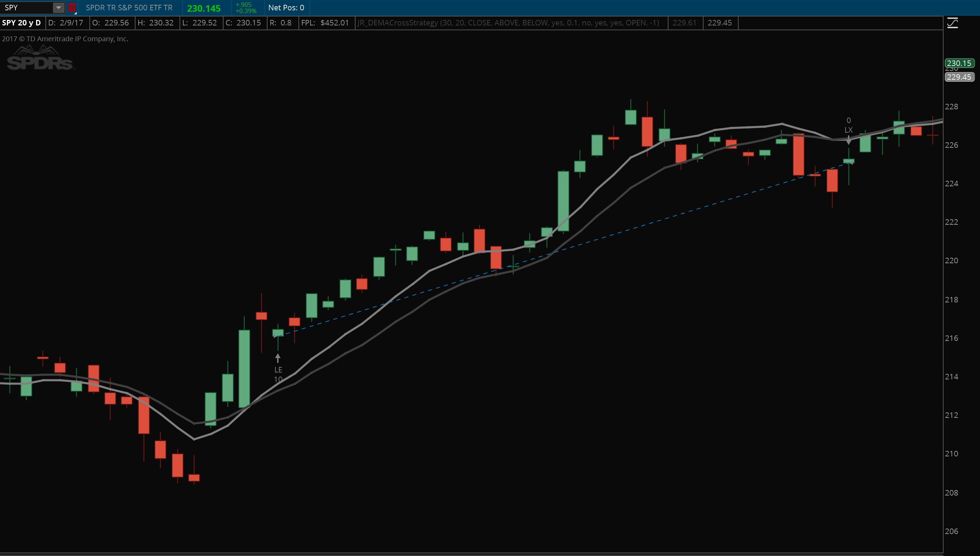Click the 229.61 strategy value in header

click(684, 23)
